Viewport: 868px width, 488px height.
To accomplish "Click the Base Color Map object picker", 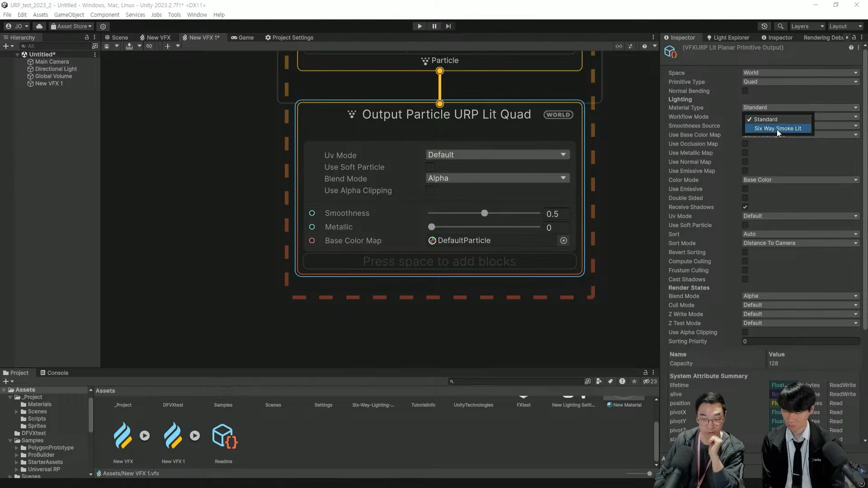I will (x=563, y=241).
